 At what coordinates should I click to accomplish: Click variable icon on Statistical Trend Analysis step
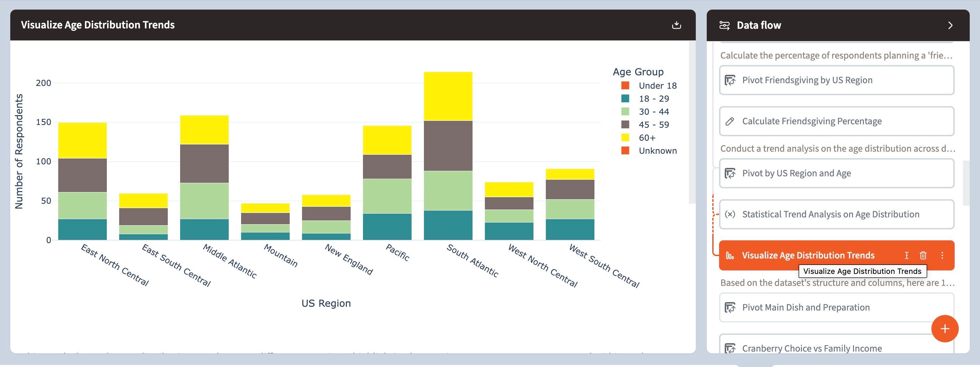click(x=730, y=215)
